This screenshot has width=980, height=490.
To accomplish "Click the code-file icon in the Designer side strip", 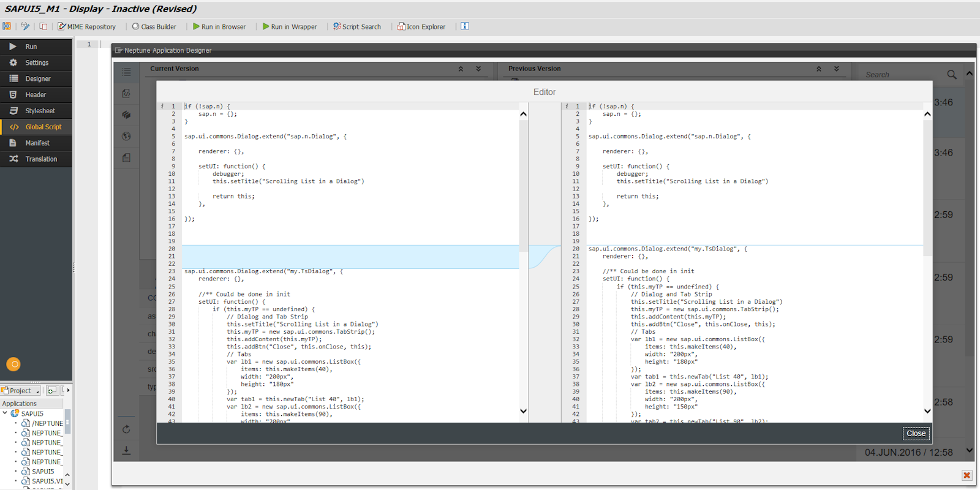I will (x=126, y=94).
